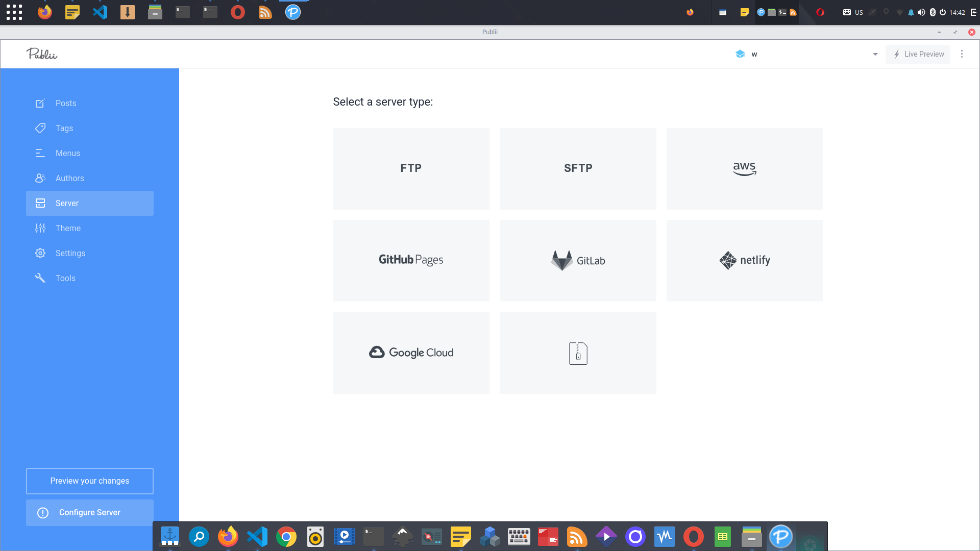
Task: Select the Google Cloud server option
Action: coord(411,353)
